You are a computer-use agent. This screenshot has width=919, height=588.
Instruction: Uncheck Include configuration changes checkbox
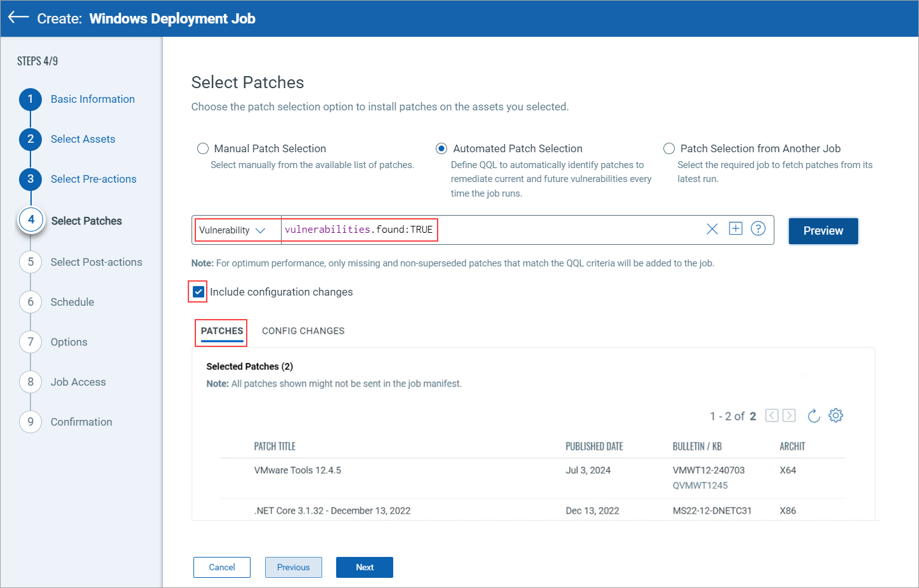[x=199, y=292]
